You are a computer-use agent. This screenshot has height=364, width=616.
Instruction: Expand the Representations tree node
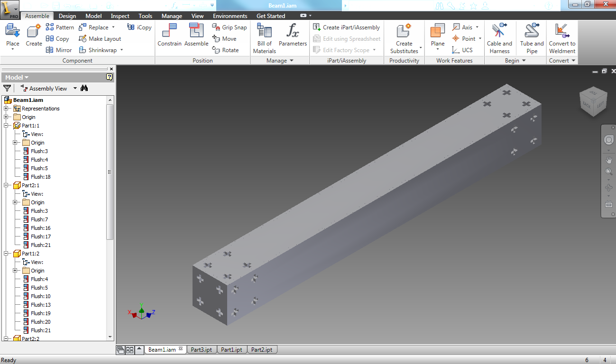coord(7,109)
